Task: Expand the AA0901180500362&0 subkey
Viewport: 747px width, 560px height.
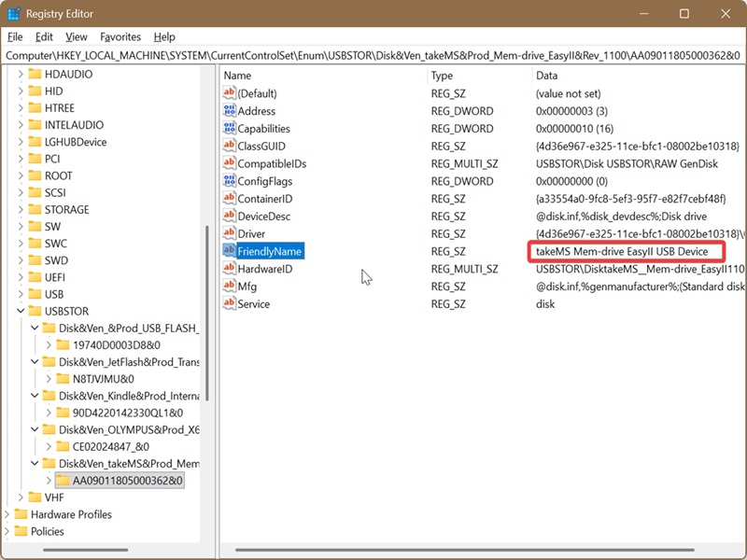Action: coord(49,481)
